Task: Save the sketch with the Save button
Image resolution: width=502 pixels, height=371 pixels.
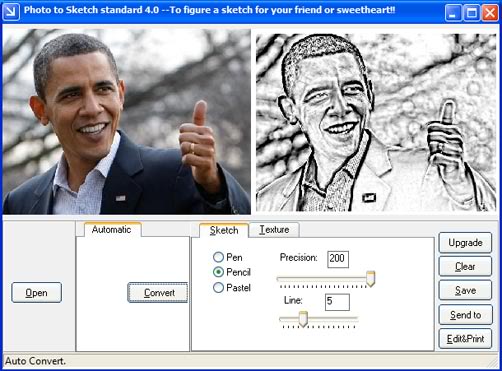Action: click(465, 290)
